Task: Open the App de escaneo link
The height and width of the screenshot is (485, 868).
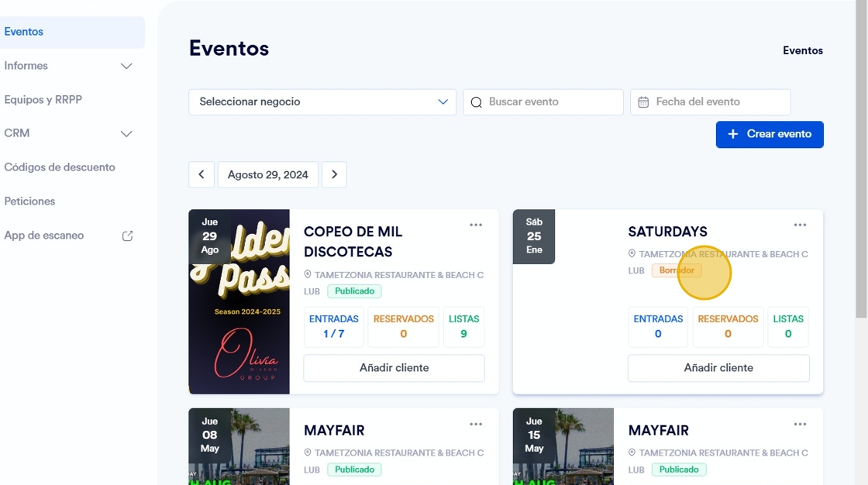Action: click(x=44, y=236)
